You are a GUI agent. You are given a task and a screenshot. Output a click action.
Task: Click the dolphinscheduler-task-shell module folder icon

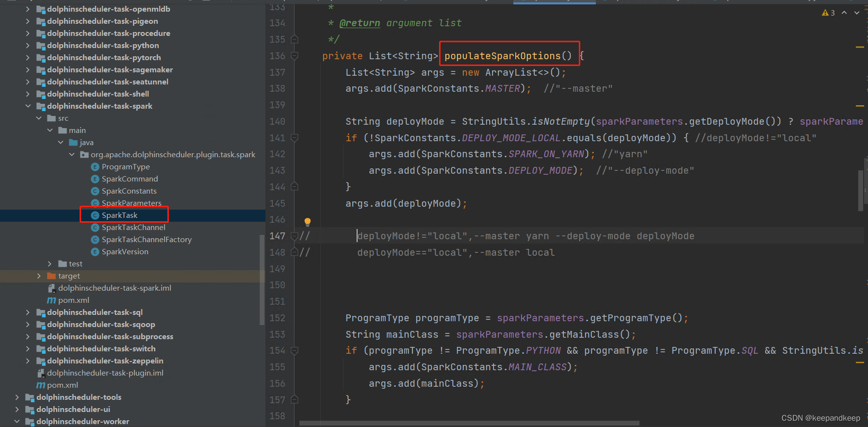tap(40, 95)
